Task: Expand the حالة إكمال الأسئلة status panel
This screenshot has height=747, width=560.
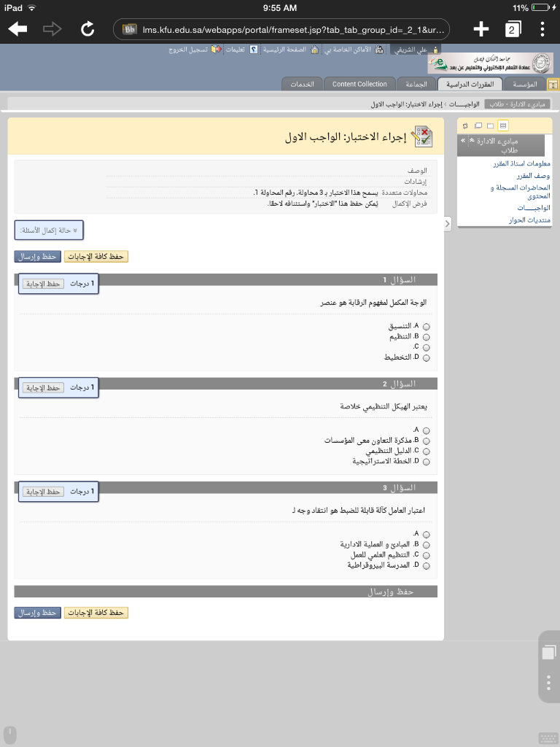Action: tap(49, 230)
